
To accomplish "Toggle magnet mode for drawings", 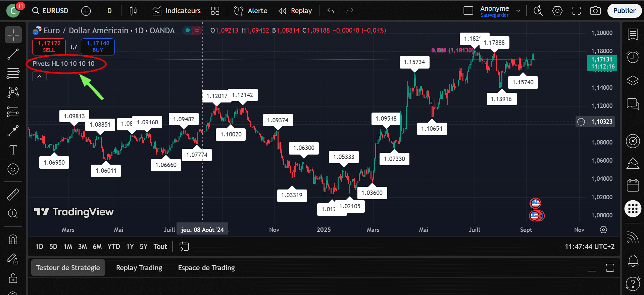I will 13,239.
